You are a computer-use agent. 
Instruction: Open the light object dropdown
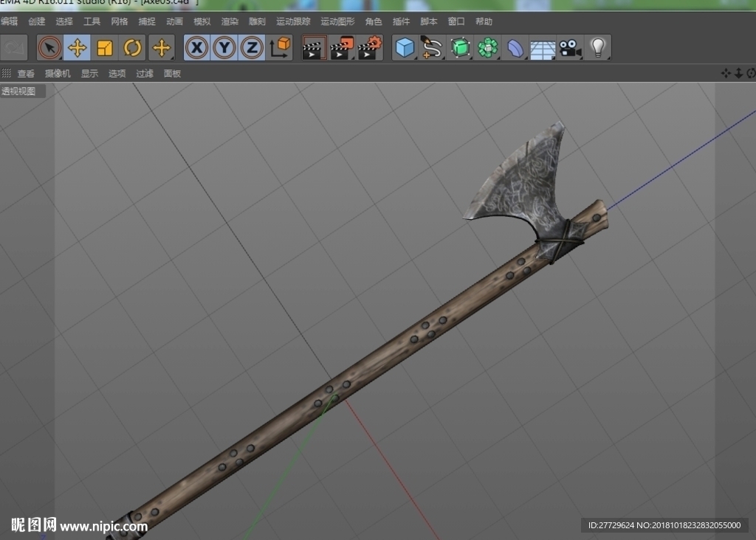click(x=598, y=48)
